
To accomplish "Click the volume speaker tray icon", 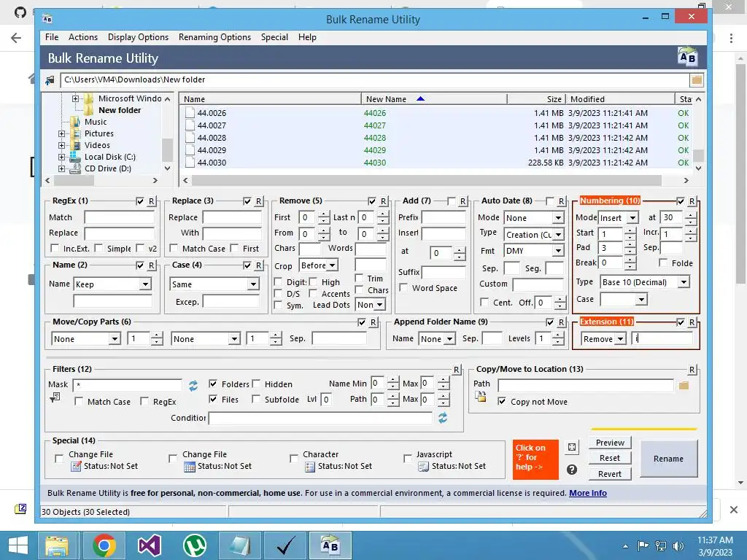I will (678, 546).
